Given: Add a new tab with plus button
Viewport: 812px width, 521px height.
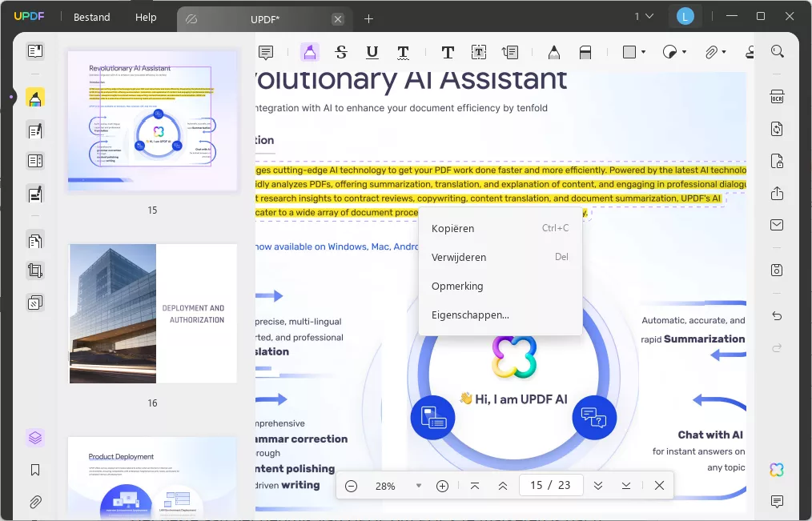Looking at the screenshot, I should pyautogui.click(x=368, y=19).
